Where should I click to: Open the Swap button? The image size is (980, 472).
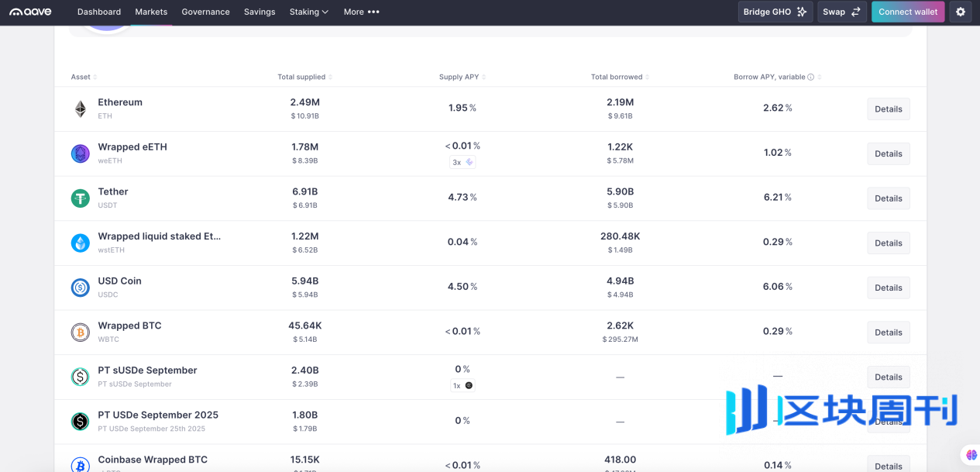pos(841,12)
